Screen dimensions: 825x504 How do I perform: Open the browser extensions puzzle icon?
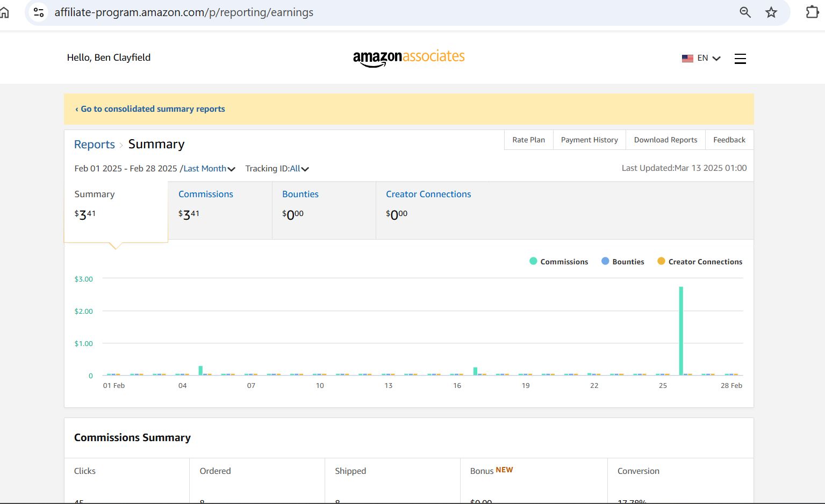pos(812,12)
